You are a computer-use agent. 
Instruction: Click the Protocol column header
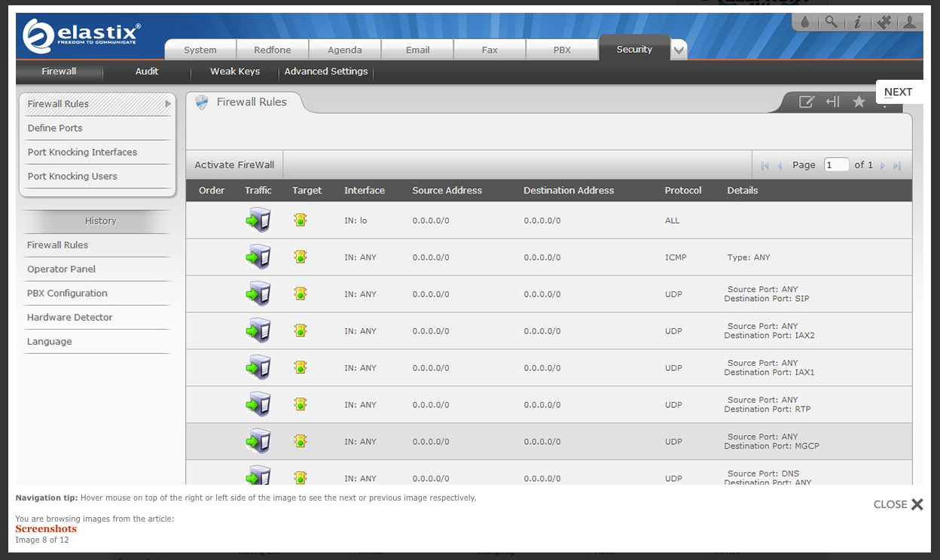point(682,190)
